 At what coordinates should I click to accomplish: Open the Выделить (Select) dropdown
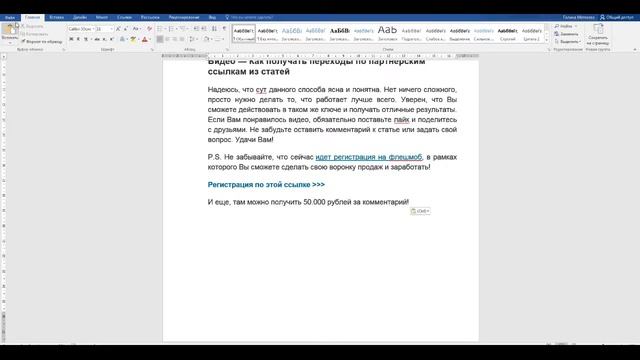tap(567, 42)
